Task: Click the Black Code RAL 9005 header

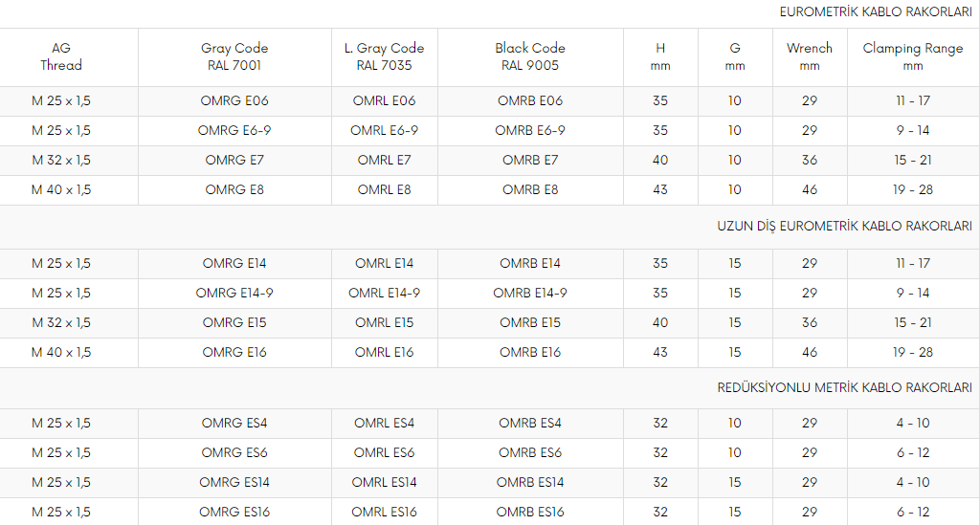Action: [x=530, y=56]
